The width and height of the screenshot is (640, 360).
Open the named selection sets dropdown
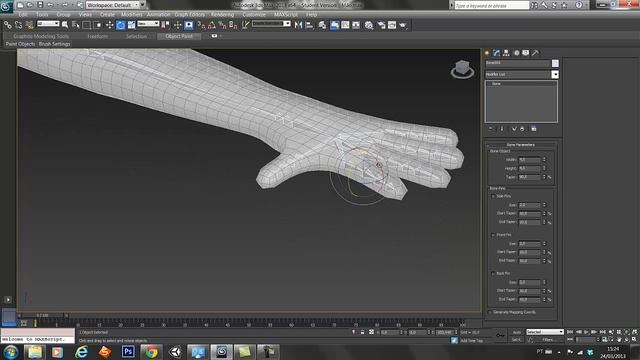[271, 24]
